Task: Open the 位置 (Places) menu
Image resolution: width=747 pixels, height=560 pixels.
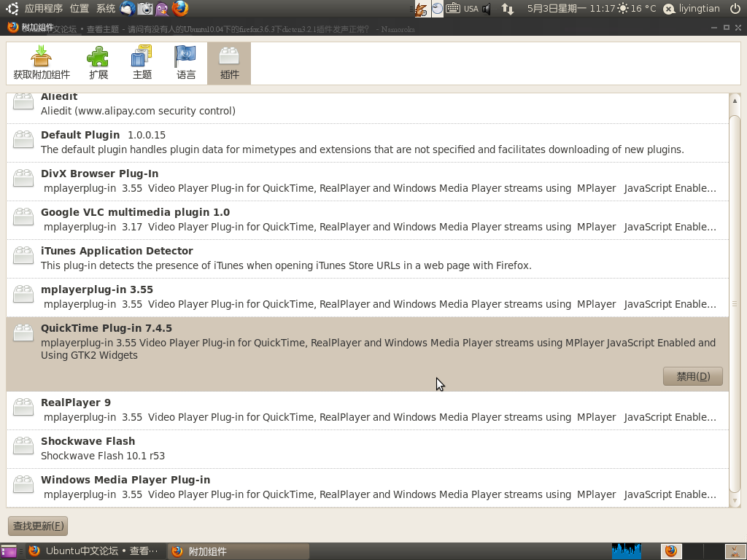Action: click(x=79, y=8)
